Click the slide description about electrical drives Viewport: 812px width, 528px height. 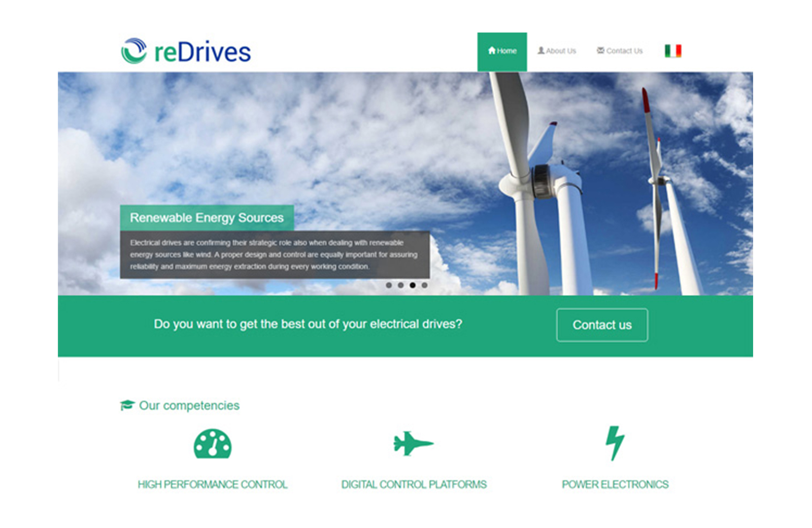[x=275, y=254]
